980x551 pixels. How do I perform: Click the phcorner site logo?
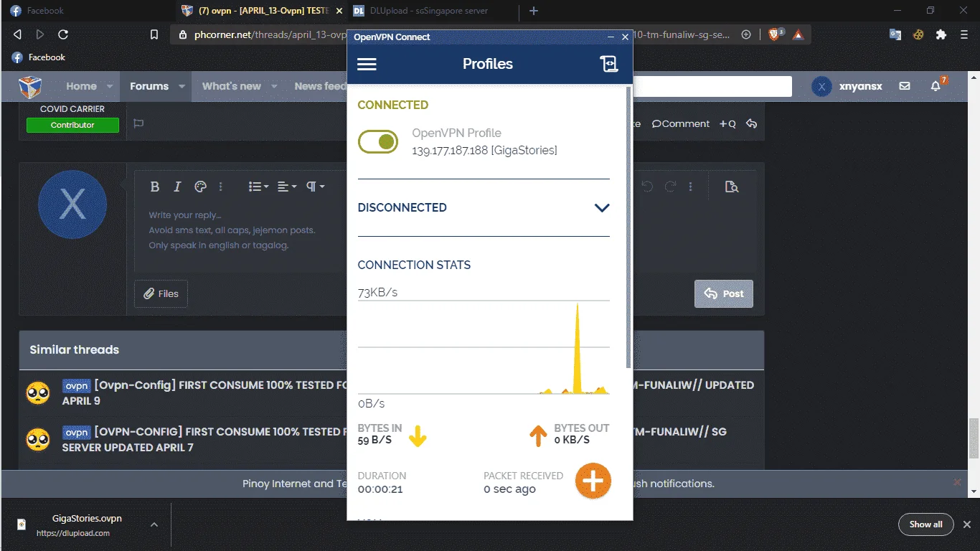30,86
